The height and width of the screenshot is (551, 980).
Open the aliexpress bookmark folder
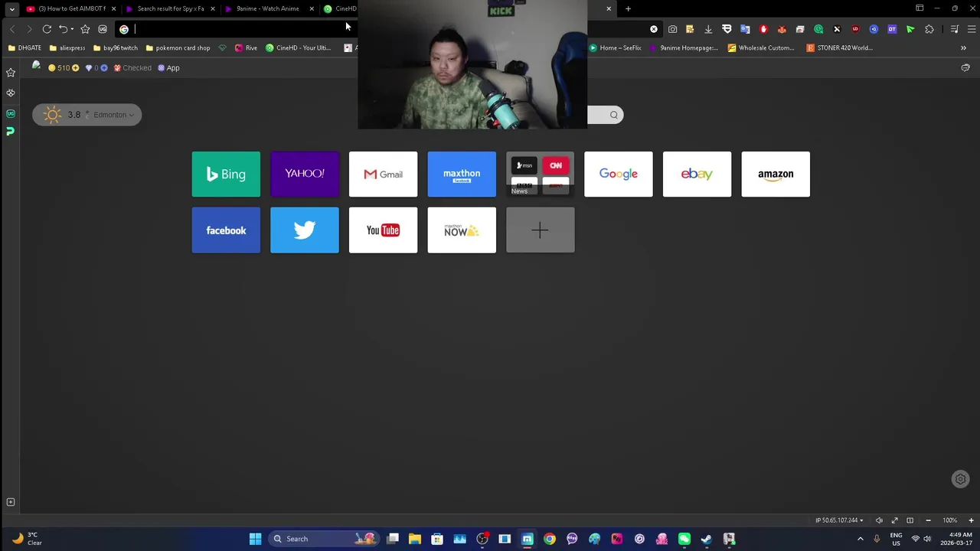pyautogui.click(x=67, y=47)
